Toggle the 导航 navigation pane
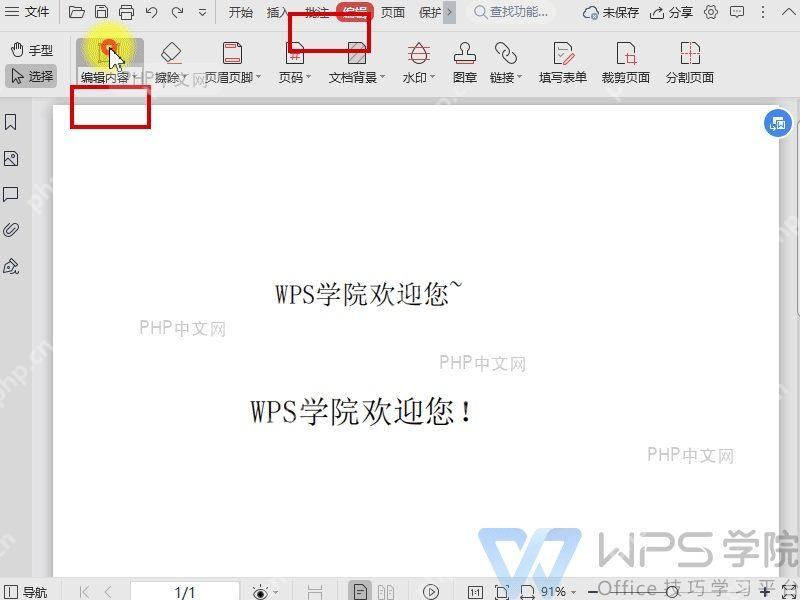 coord(27,592)
